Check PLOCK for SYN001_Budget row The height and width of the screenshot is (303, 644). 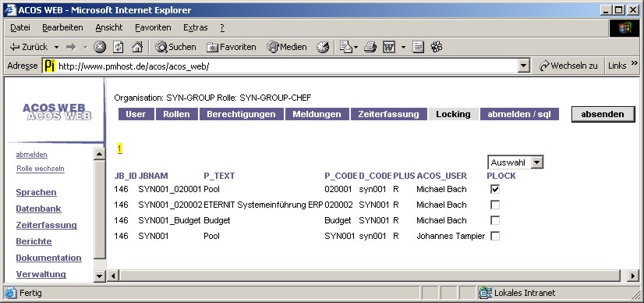point(495,220)
